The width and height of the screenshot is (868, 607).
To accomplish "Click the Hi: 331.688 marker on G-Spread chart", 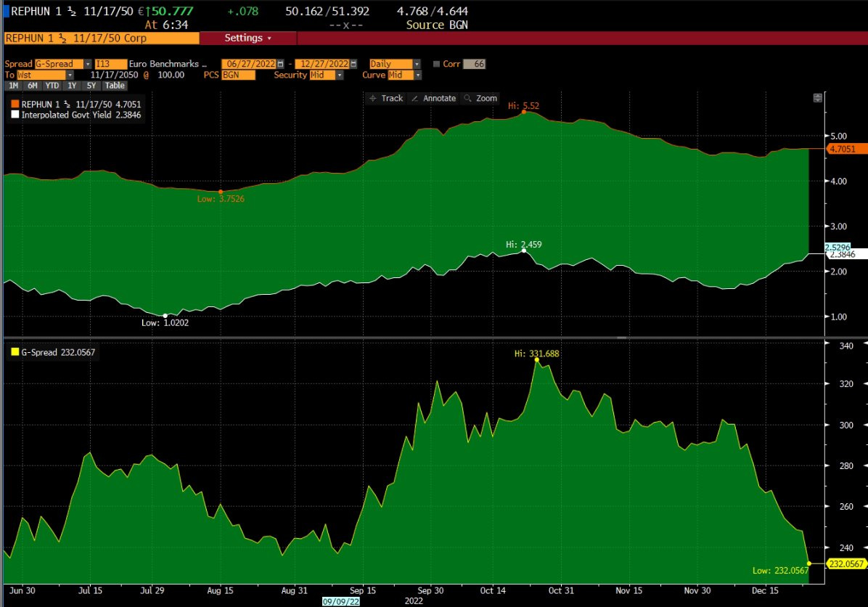I will 536,360.
